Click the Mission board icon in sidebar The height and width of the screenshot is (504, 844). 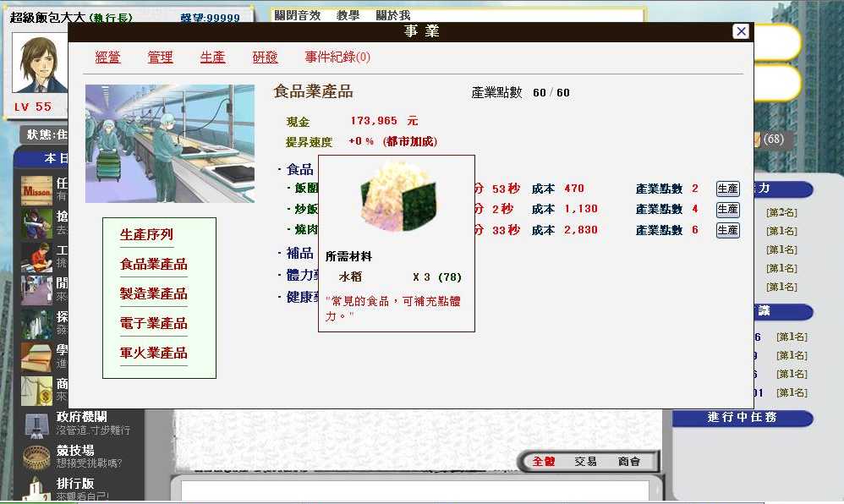(36, 190)
